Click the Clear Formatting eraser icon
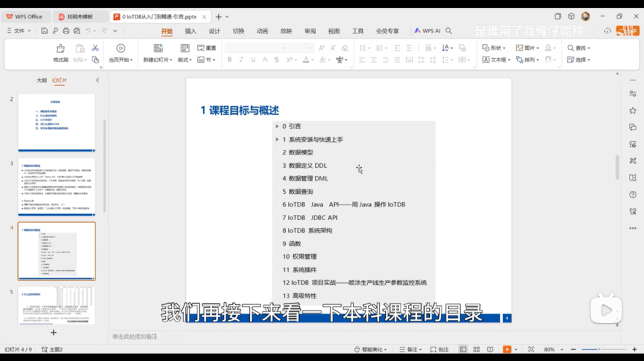 coord(345,48)
